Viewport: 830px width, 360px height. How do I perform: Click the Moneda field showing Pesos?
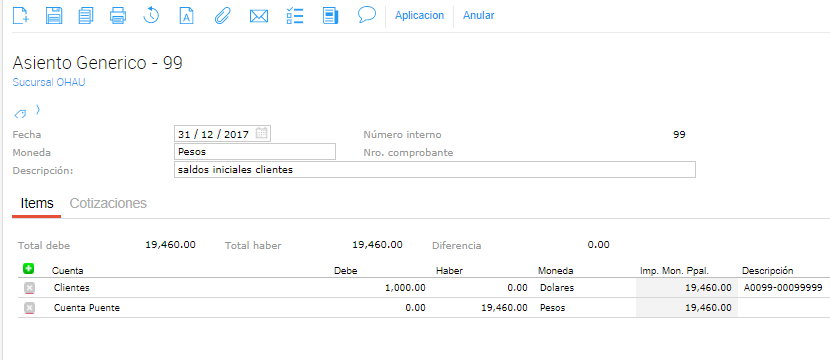coord(255,152)
